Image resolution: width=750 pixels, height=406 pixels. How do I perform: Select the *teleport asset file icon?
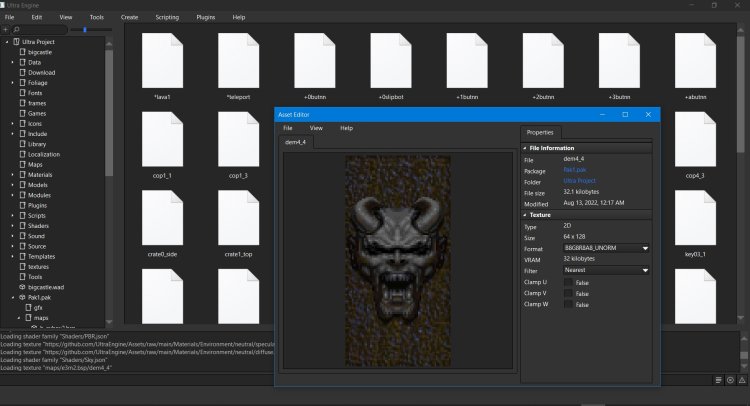[x=239, y=60]
